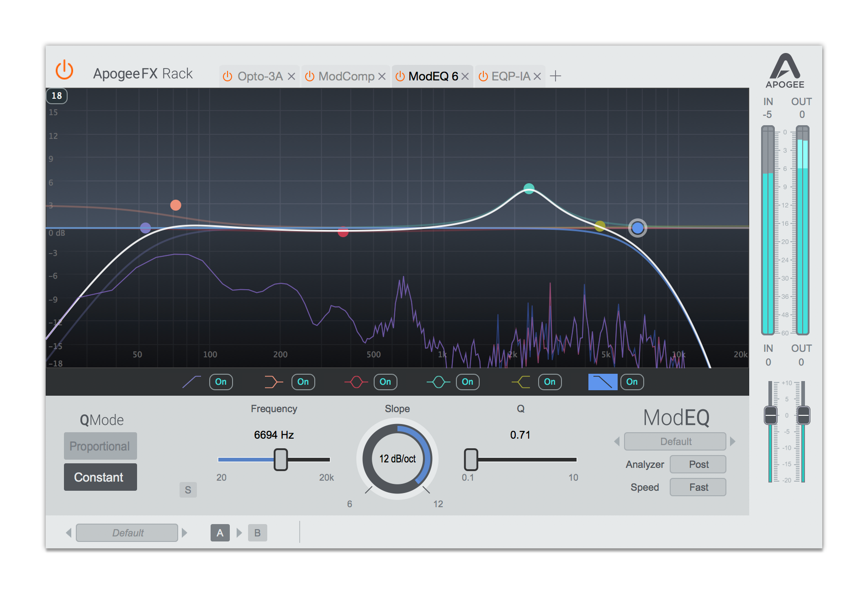Viewport: 868px width, 594px height.
Task: Set QMode to Proportional
Action: click(x=100, y=446)
